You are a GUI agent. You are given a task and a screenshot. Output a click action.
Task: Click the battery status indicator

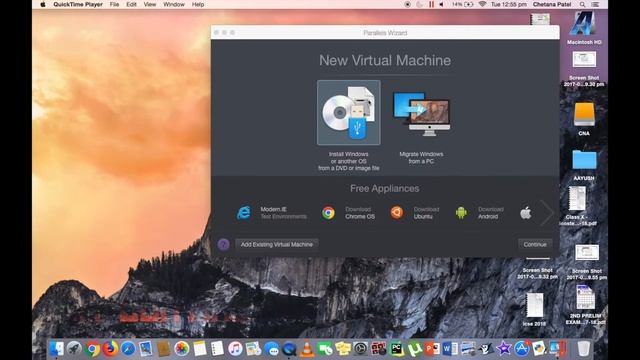click(463, 4)
